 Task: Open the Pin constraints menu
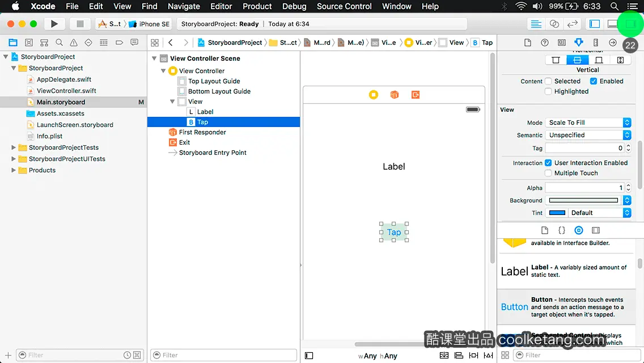(x=473, y=355)
